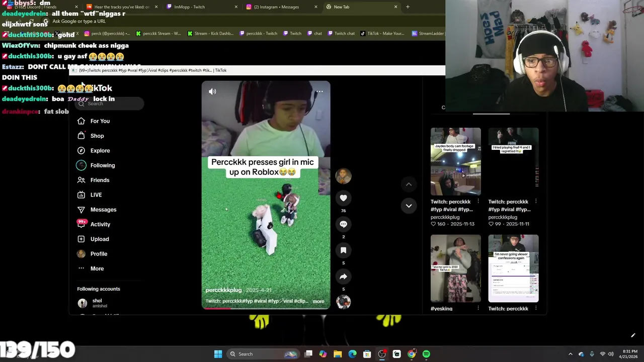Open TikTok Messages
Screen dimensions: 644x362
point(97,210)
